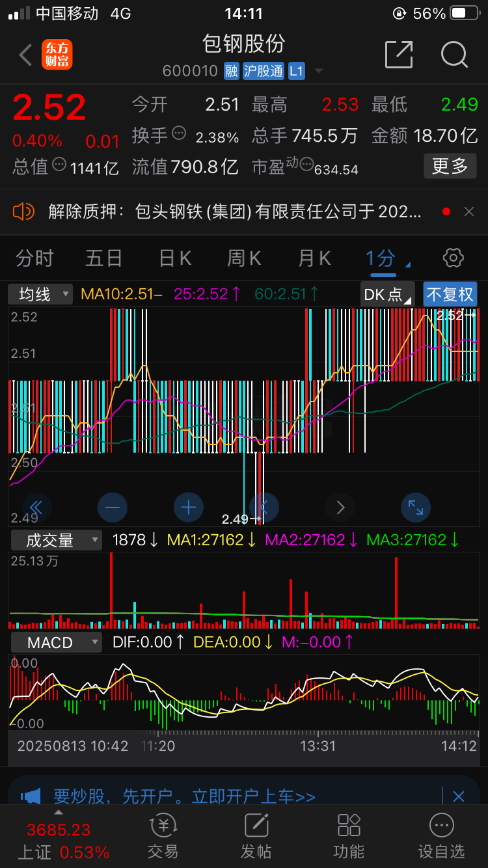
Task: Open the search magnifier icon
Action: [x=454, y=55]
